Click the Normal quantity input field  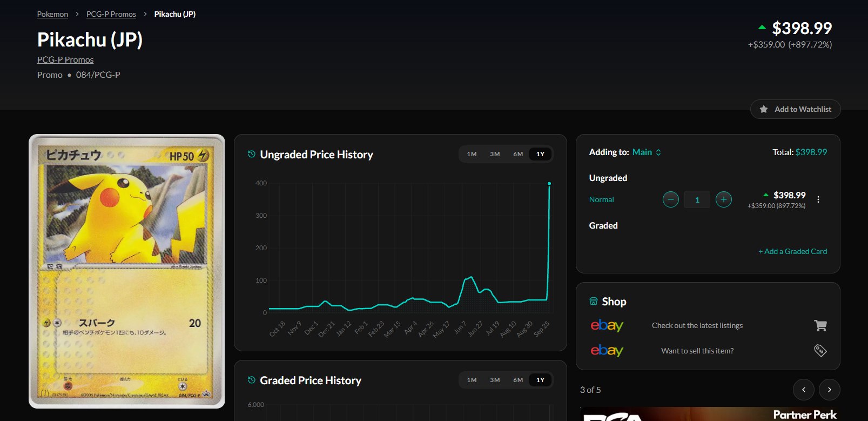[x=697, y=199]
